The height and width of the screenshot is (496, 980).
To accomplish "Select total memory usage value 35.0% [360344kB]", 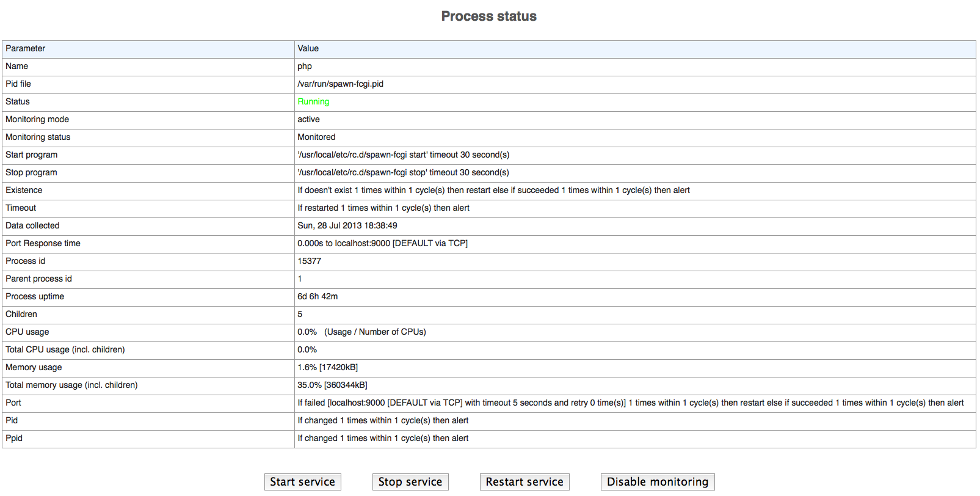I will pyautogui.click(x=332, y=385).
